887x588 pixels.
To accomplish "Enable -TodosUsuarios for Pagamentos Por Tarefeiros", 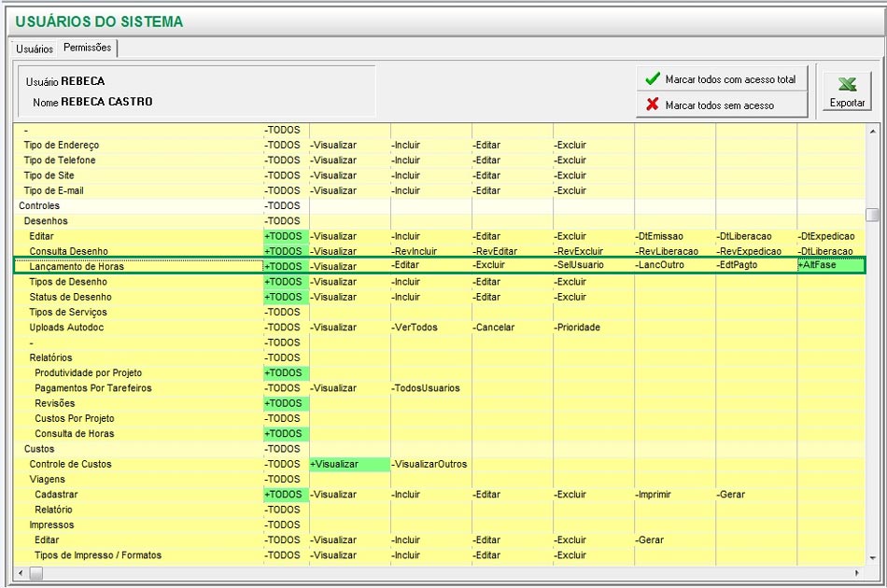I will (x=426, y=388).
